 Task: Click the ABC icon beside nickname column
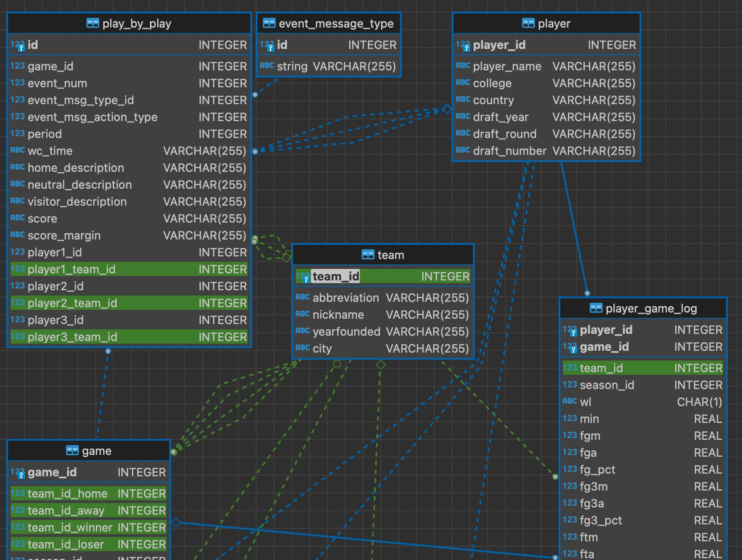coord(303,314)
